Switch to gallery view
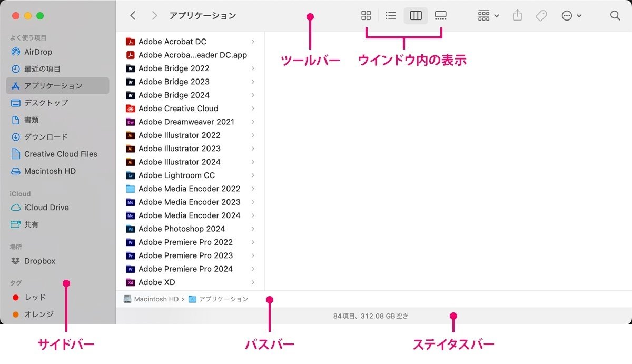The image size is (632, 364). coord(441,16)
